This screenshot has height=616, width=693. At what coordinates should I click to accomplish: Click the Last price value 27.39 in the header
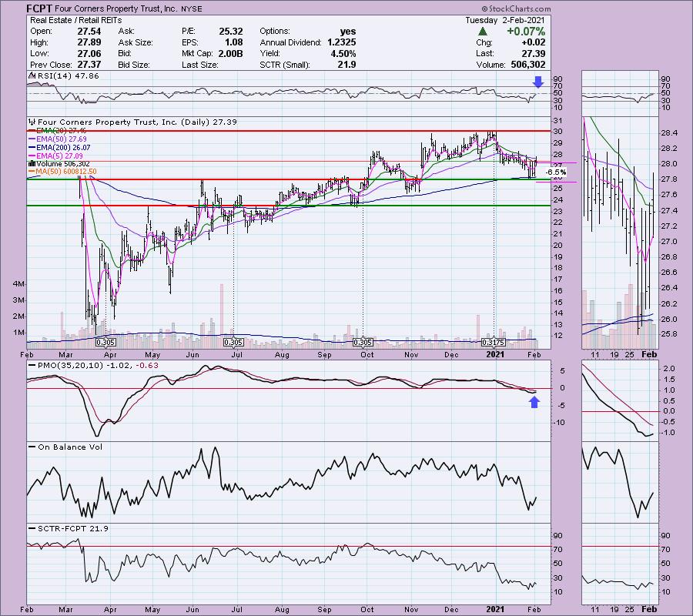(533, 53)
